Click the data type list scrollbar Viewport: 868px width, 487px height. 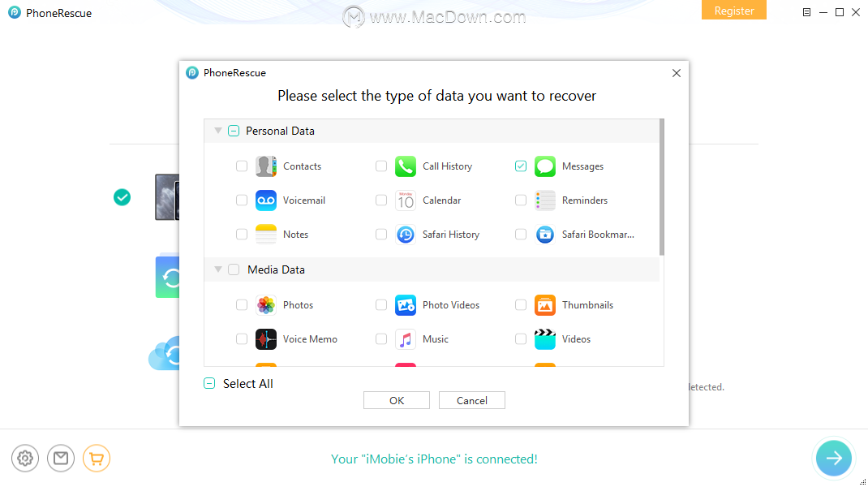[661, 187]
